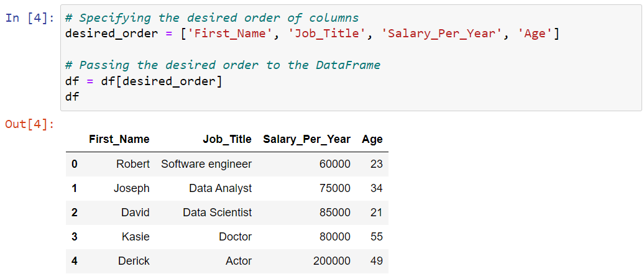644x279 pixels.
Task: Click inside the code cell editor
Action: [351, 57]
